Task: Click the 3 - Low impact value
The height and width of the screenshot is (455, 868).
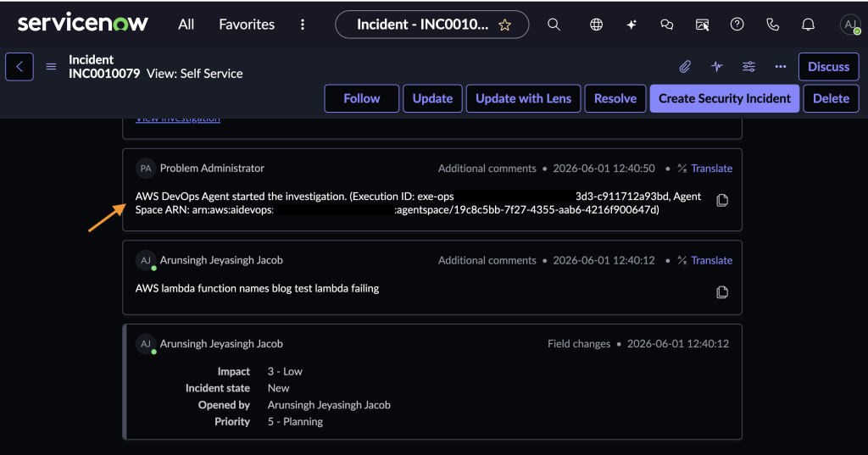Action: (285, 371)
